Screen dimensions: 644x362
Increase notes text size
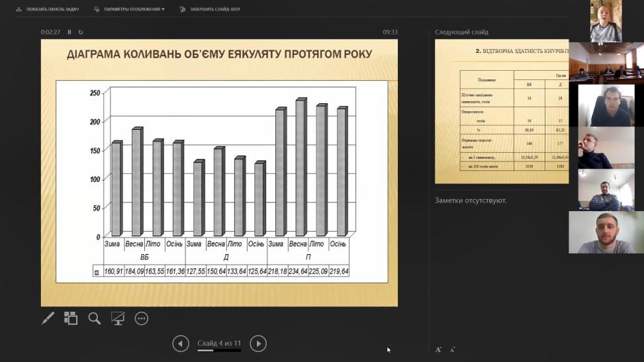(x=438, y=349)
